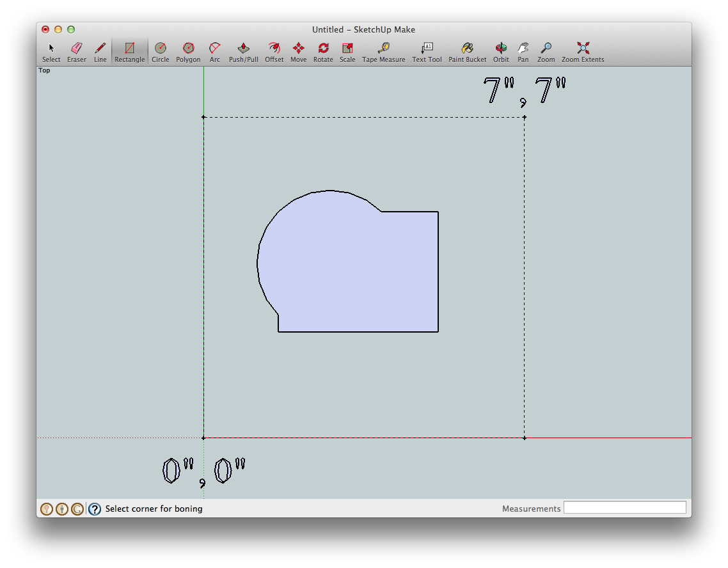
Task: Select the Arc tool
Action: 215,51
